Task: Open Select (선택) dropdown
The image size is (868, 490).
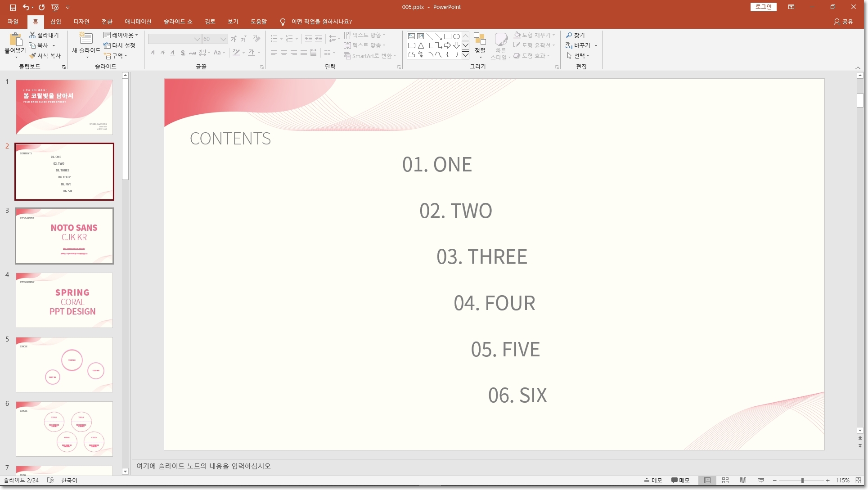Action: click(x=578, y=56)
